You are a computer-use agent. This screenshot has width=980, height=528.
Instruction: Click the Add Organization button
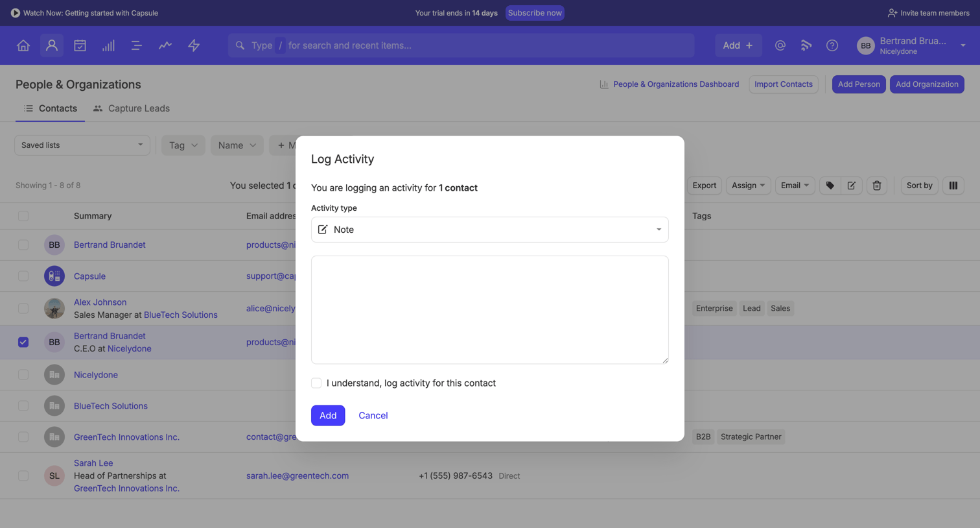pyautogui.click(x=927, y=84)
